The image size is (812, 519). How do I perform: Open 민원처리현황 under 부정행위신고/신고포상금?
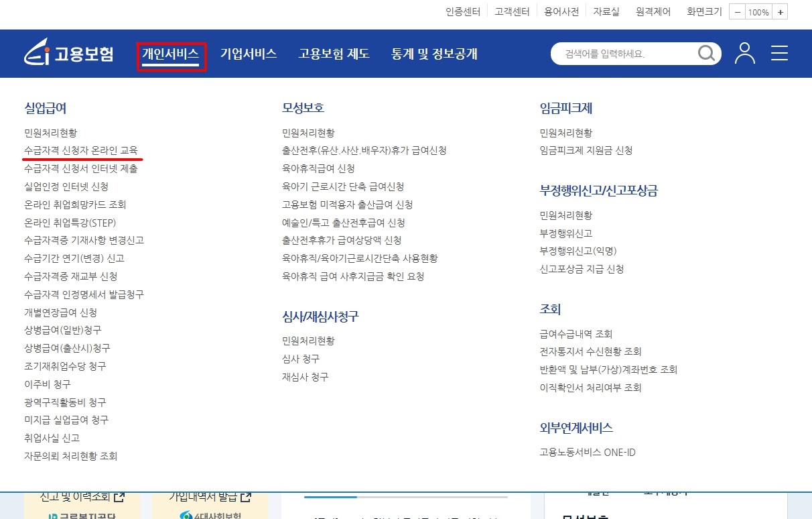566,215
